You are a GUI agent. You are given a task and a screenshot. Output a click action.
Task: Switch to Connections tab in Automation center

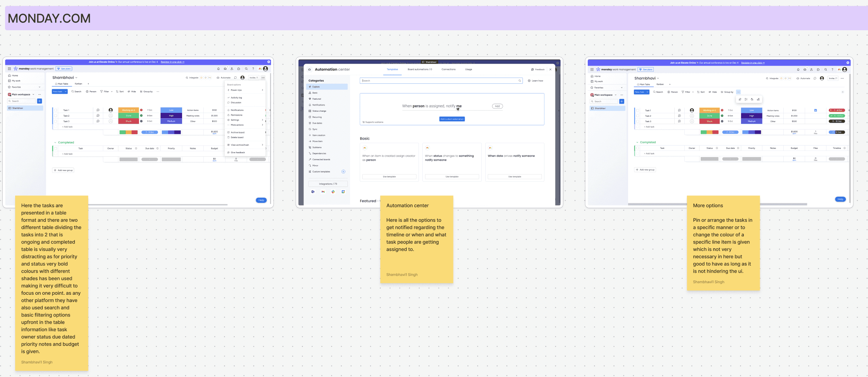(448, 69)
